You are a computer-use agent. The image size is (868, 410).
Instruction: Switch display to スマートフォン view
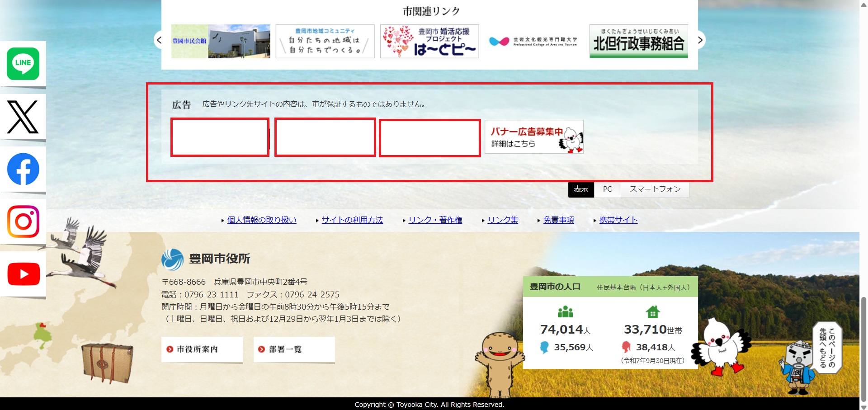coord(655,189)
